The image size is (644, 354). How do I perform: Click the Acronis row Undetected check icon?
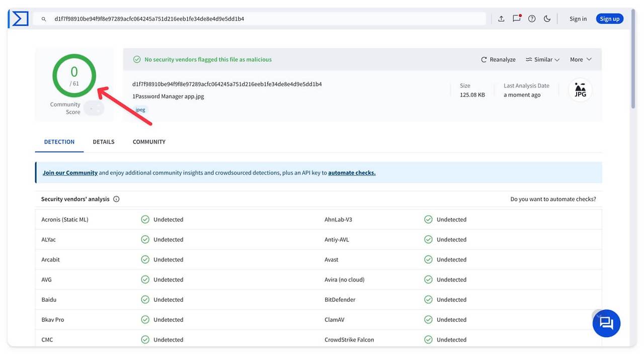point(145,219)
